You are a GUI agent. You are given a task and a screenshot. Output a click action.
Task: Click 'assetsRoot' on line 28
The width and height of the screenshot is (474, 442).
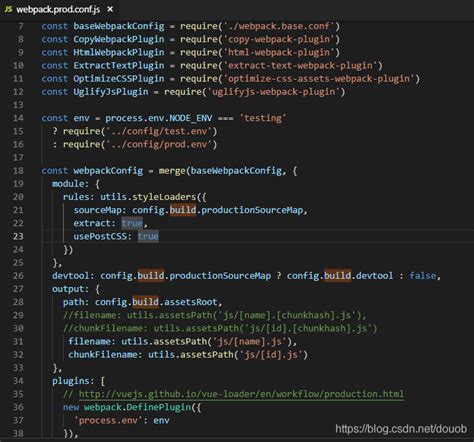pyautogui.click(x=191, y=302)
